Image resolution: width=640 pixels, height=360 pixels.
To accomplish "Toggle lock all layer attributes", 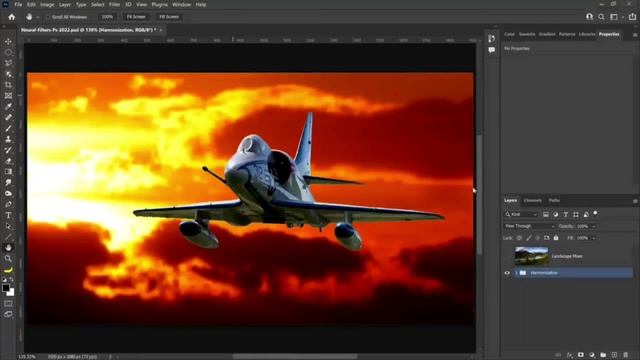I will (x=556, y=238).
